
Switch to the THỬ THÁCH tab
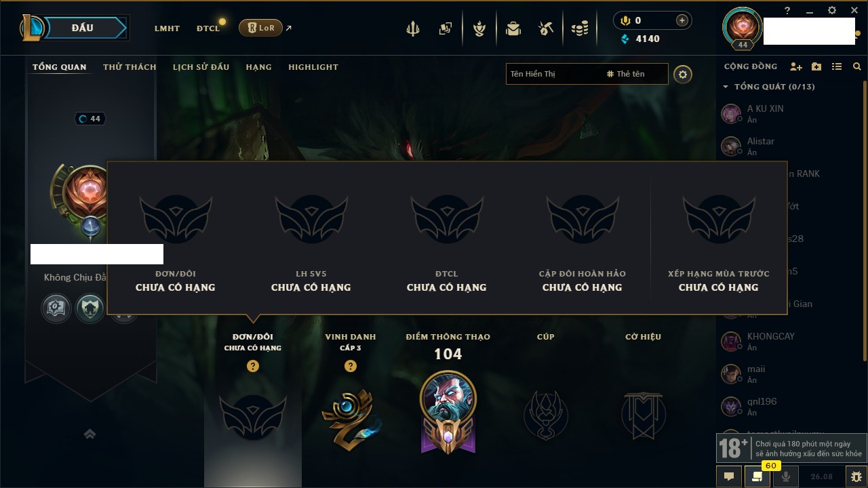(130, 67)
